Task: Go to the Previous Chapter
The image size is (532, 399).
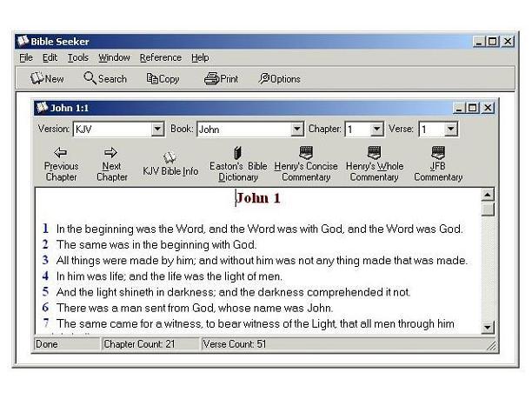Action: click(61, 164)
